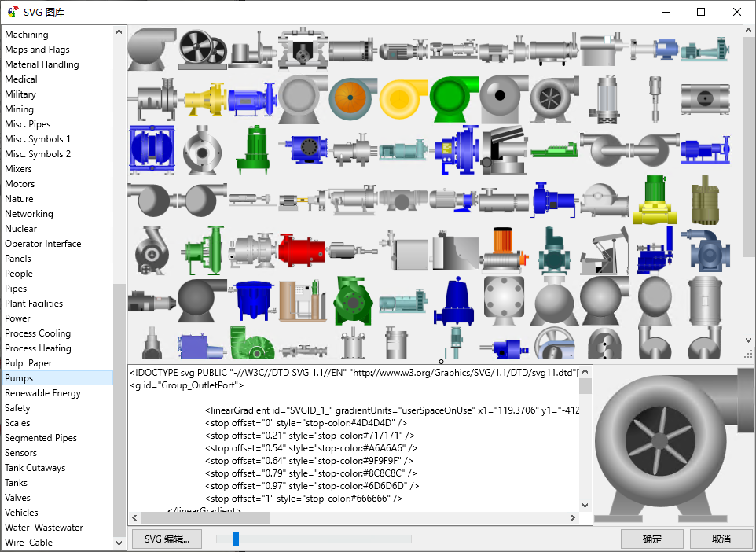This screenshot has width=756, height=552.
Task: Choose the Mining category
Action: (x=20, y=109)
